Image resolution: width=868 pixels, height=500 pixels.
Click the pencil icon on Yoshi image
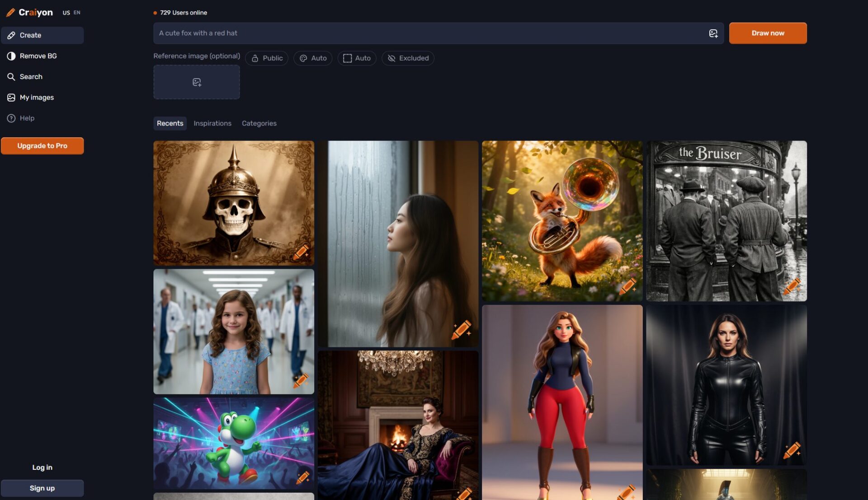pyautogui.click(x=302, y=477)
